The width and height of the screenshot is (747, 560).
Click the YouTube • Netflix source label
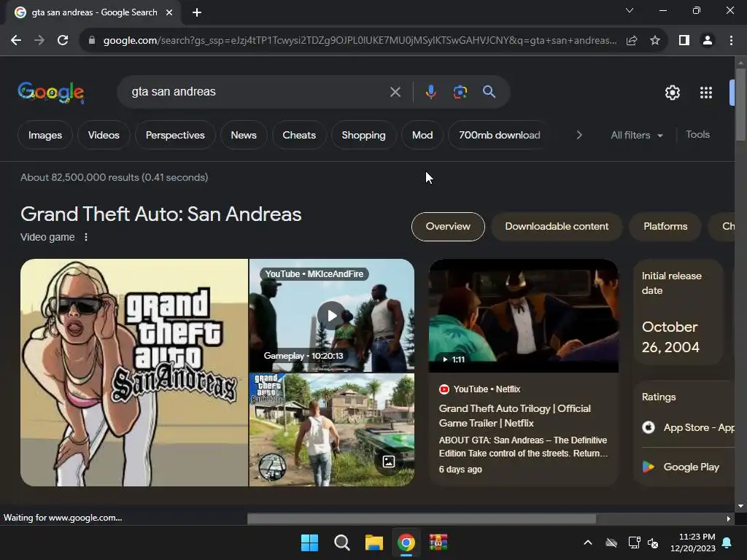click(x=480, y=389)
